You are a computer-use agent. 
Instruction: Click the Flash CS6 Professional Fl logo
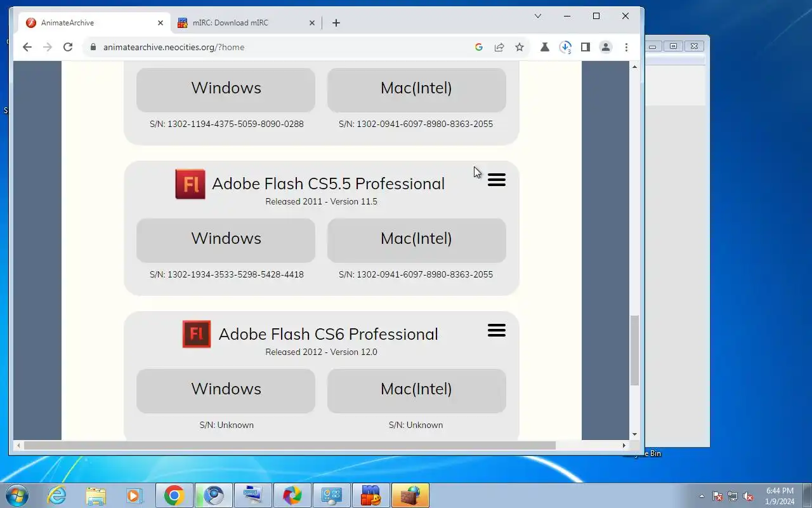(x=197, y=334)
